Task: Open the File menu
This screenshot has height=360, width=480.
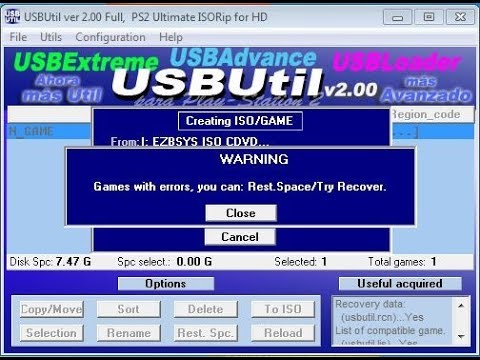Action: coord(18,37)
